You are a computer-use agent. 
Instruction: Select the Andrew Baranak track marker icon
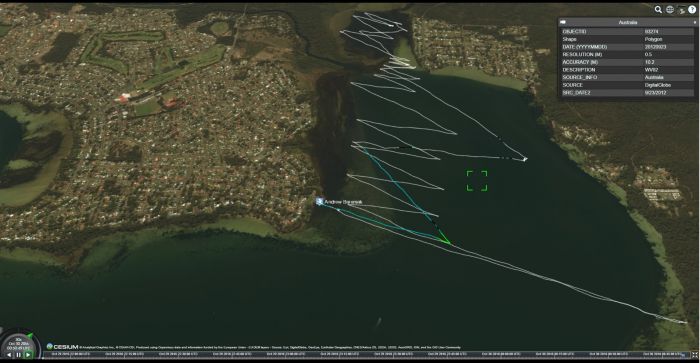pyautogui.click(x=319, y=202)
